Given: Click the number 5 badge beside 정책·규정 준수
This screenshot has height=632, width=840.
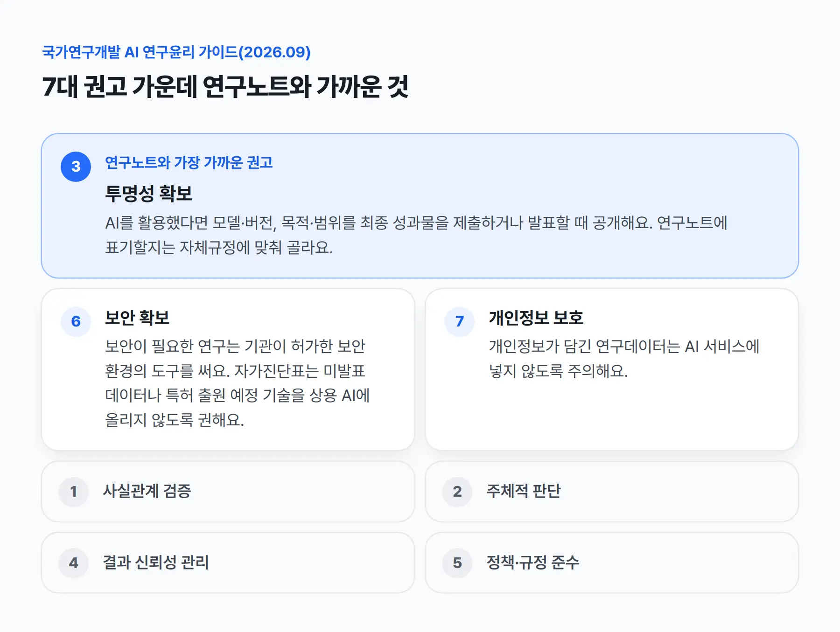Looking at the screenshot, I should [x=457, y=563].
